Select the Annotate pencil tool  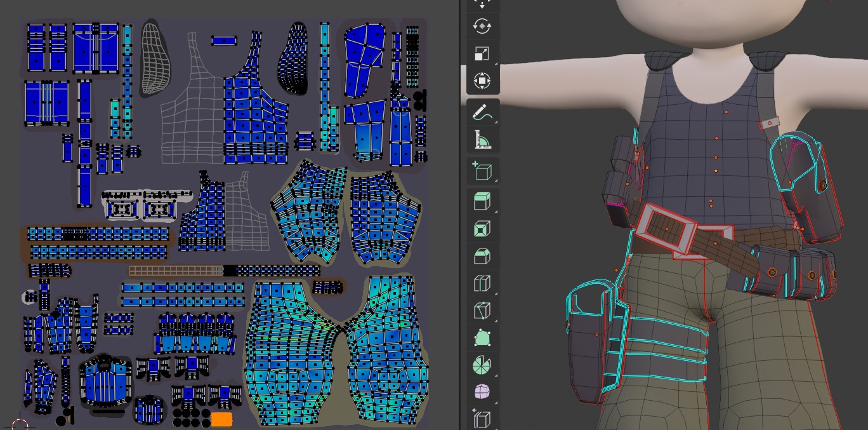click(482, 112)
